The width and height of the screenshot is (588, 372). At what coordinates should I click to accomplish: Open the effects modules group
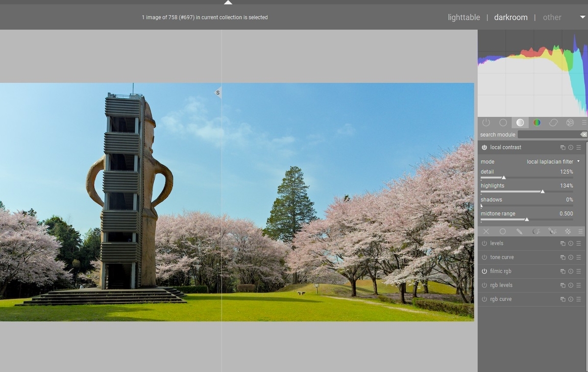570,123
